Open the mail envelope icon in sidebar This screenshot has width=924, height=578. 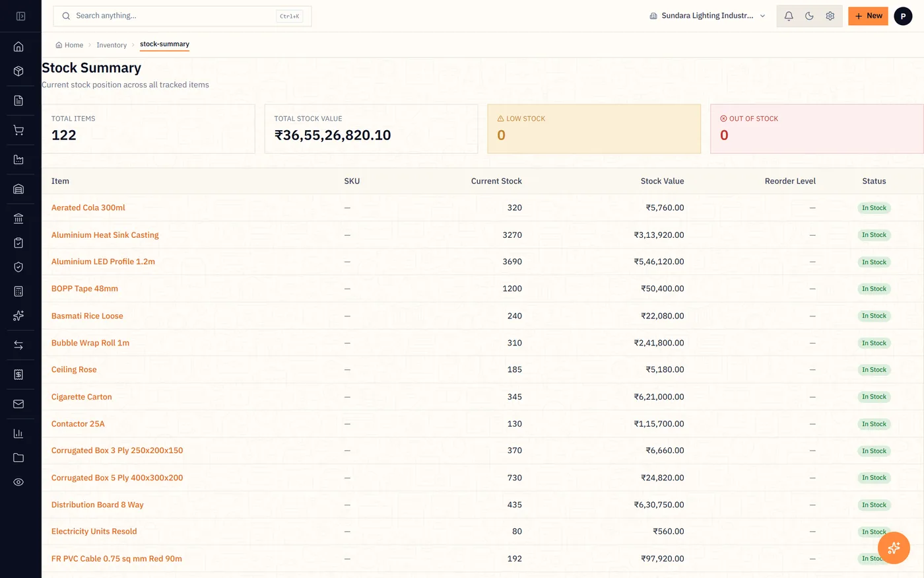coord(18,404)
